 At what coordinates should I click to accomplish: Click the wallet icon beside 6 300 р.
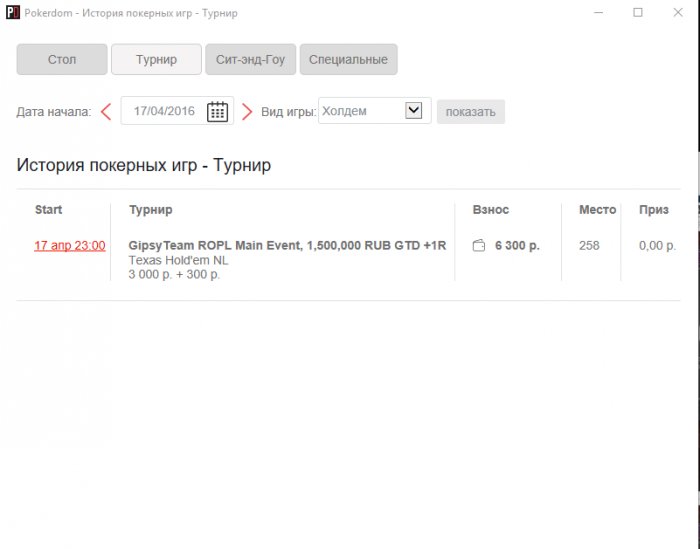[x=479, y=245]
